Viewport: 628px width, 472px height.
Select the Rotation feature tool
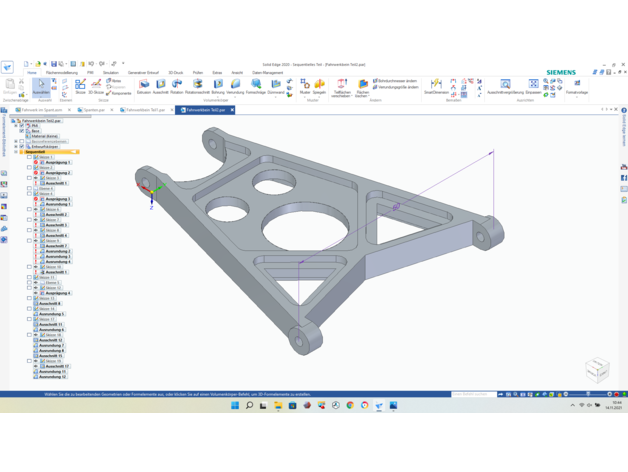click(177, 85)
